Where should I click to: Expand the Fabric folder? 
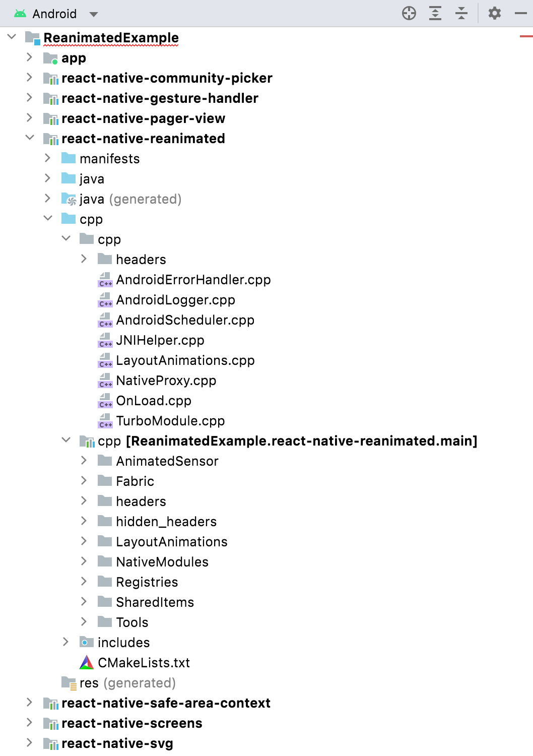(x=84, y=480)
